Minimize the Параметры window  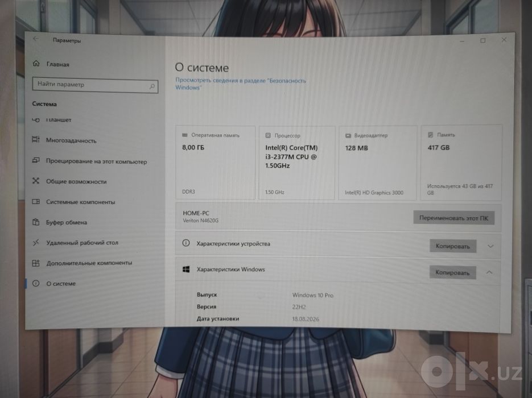pyautogui.click(x=462, y=41)
